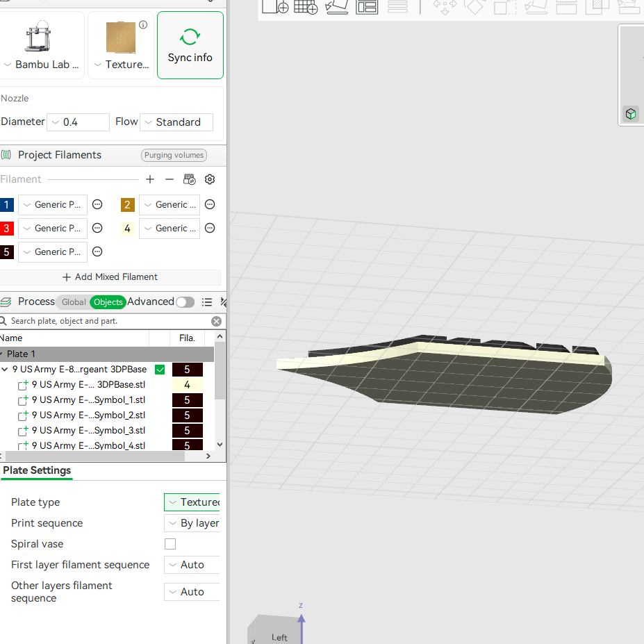Click the object list vertical scrollbar
The height and width of the screenshot is (644, 644).
point(220,370)
